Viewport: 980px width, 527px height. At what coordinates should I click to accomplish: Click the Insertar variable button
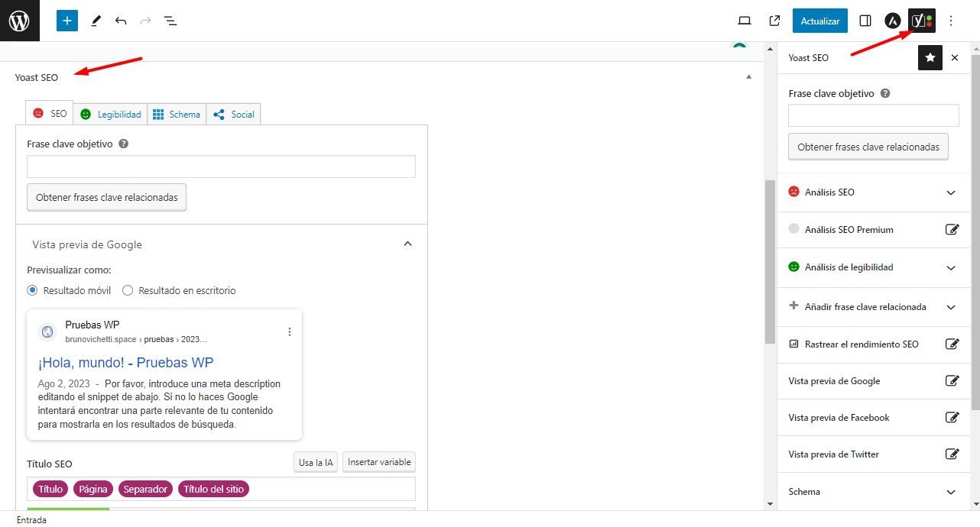point(379,461)
